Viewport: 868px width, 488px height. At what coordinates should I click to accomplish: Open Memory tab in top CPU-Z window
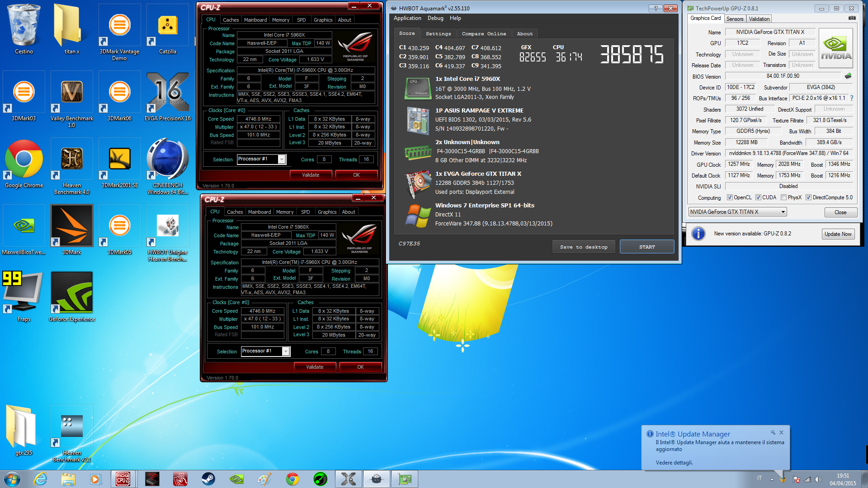pyautogui.click(x=281, y=20)
